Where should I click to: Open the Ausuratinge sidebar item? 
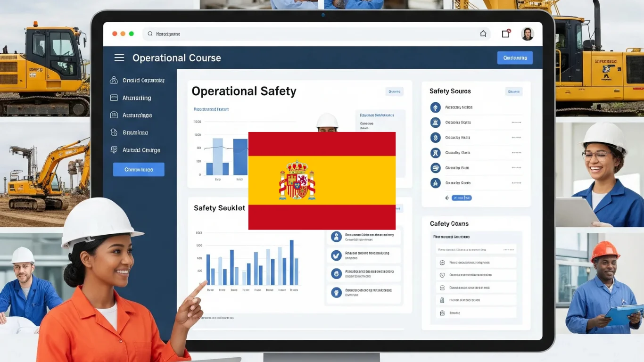[x=137, y=115]
